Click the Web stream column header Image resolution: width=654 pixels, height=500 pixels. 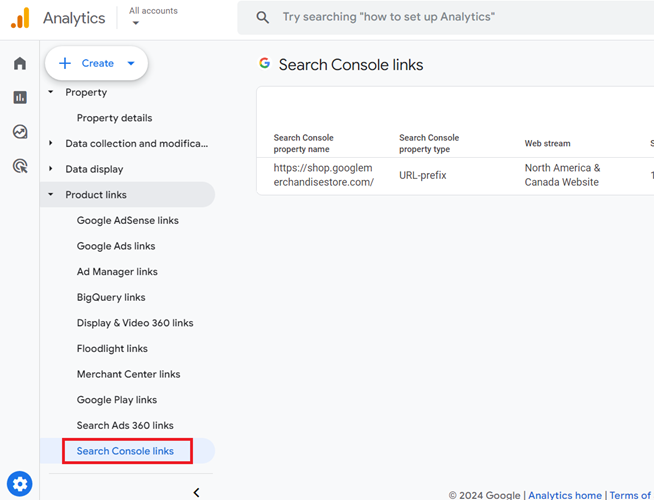(547, 143)
